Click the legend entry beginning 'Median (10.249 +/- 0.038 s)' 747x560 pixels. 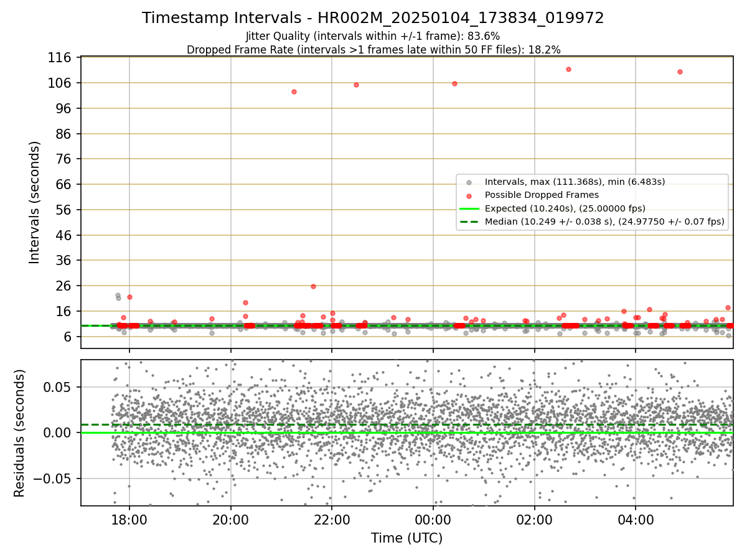[604, 222]
